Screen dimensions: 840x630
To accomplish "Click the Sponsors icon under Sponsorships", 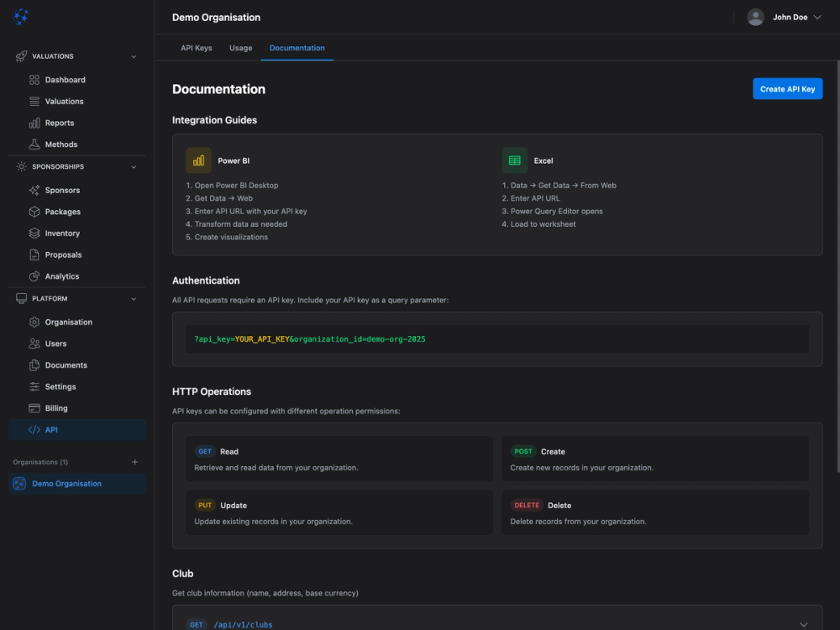I will (32, 190).
